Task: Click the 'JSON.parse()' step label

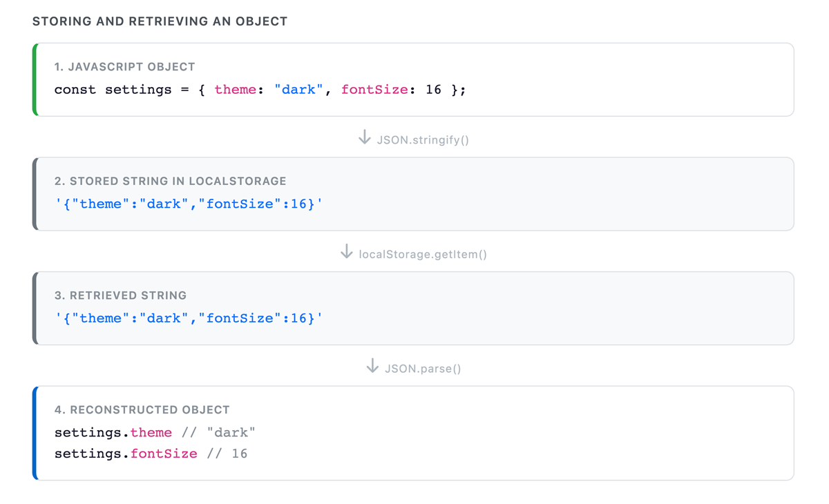Action: pyautogui.click(x=423, y=369)
